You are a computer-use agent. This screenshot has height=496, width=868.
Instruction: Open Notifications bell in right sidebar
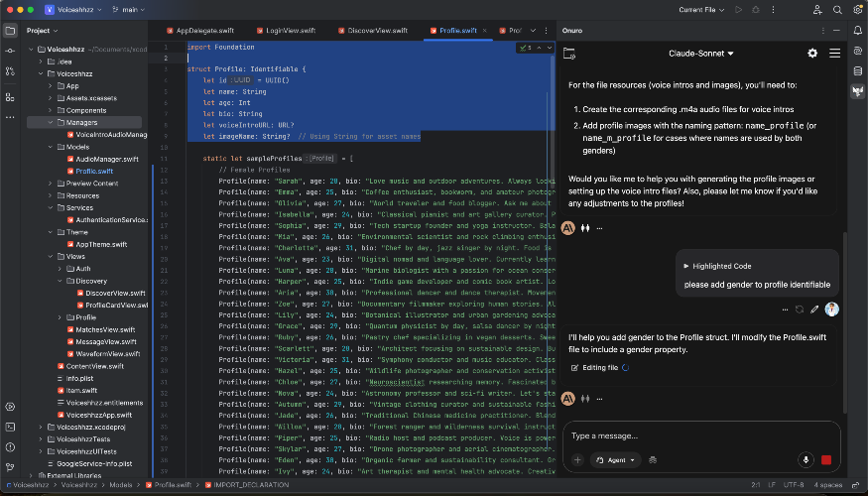click(x=857, y=31)
